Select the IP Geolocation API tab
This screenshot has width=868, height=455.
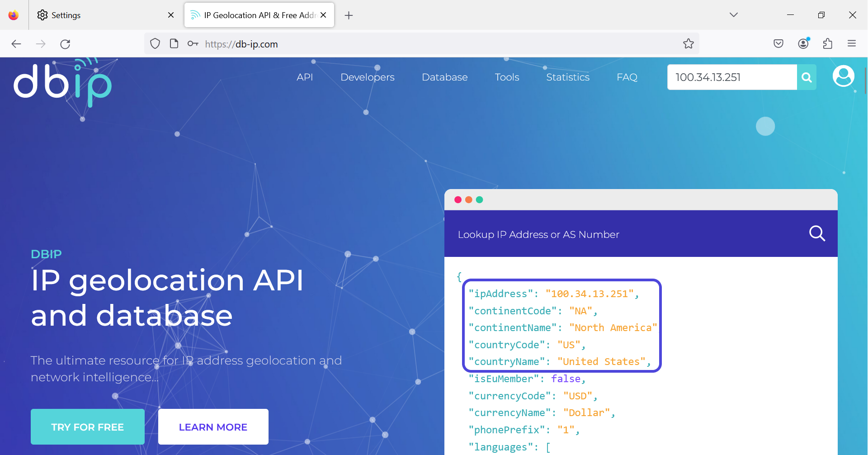[259, 15]
